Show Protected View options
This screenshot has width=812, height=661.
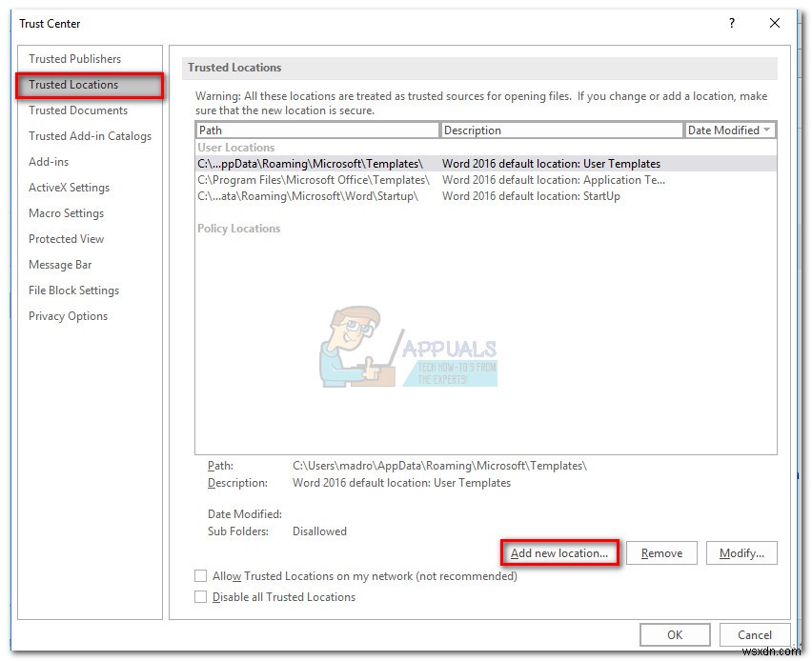tap(66, 239)
